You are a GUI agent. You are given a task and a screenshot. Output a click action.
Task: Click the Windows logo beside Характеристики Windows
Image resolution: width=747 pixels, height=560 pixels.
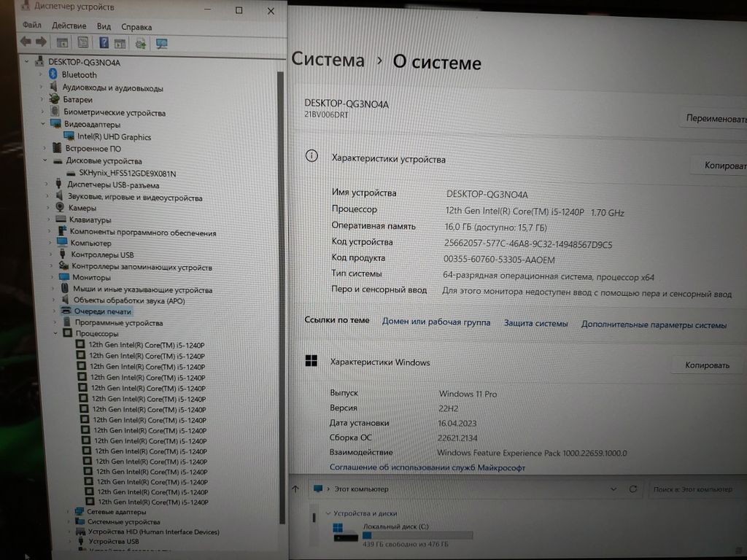(311, 361)
